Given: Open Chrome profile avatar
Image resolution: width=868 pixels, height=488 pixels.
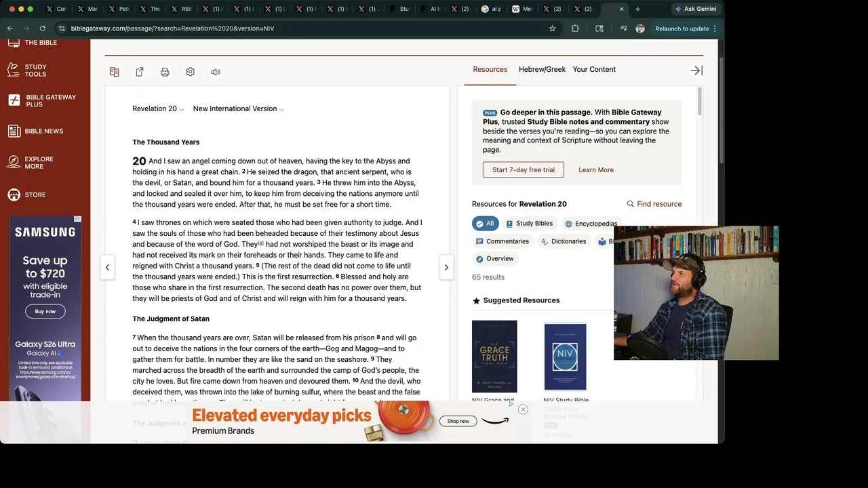Looking at the screenshot, I should [x=640, y=28].
